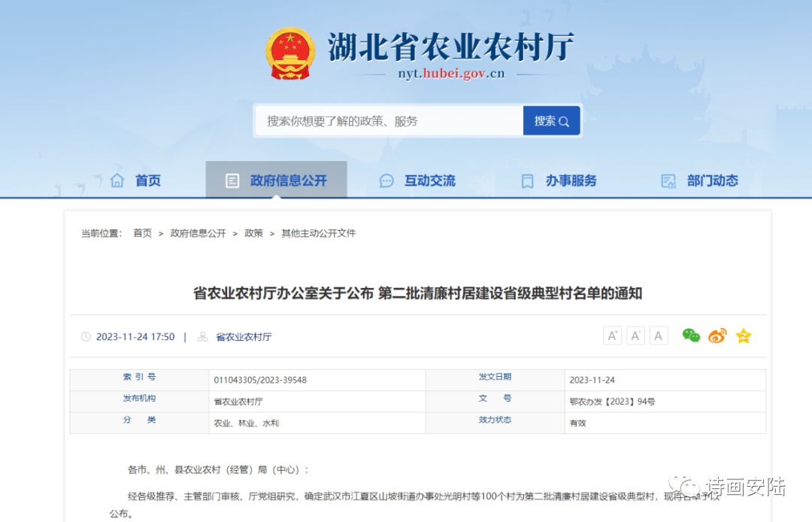Switch to the 互动交流 navigation tab
The height and width of the screenshot is (522, 812).
point(426,180)
